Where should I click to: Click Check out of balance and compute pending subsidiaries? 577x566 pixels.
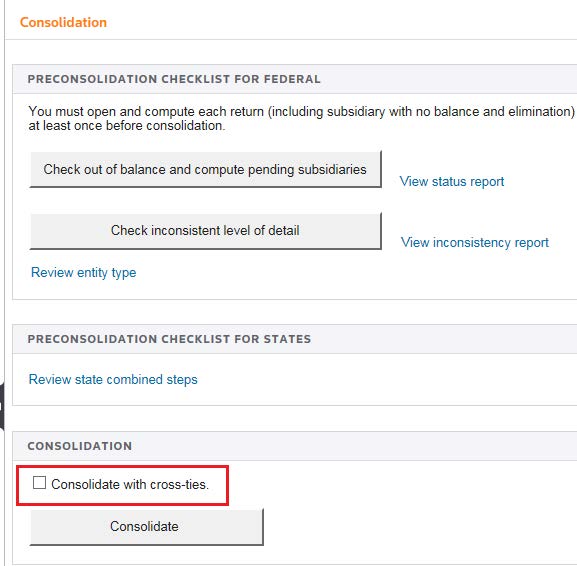click(205, 169)
